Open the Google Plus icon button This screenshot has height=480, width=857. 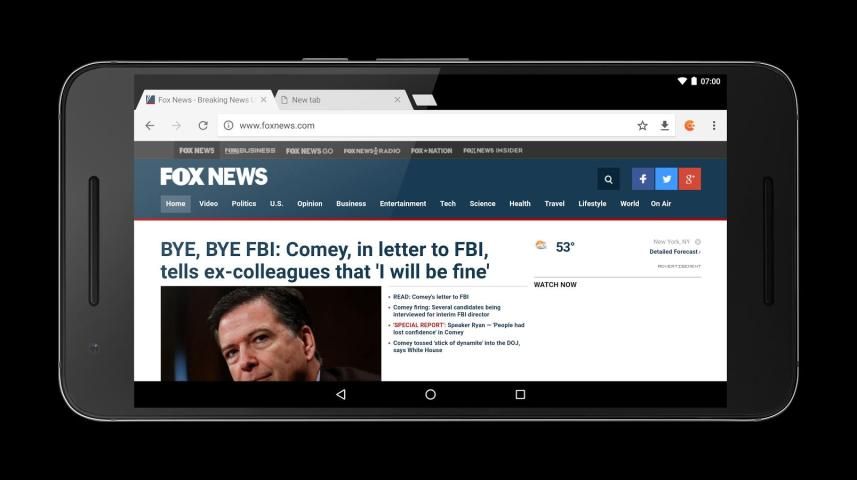point(690,179)
